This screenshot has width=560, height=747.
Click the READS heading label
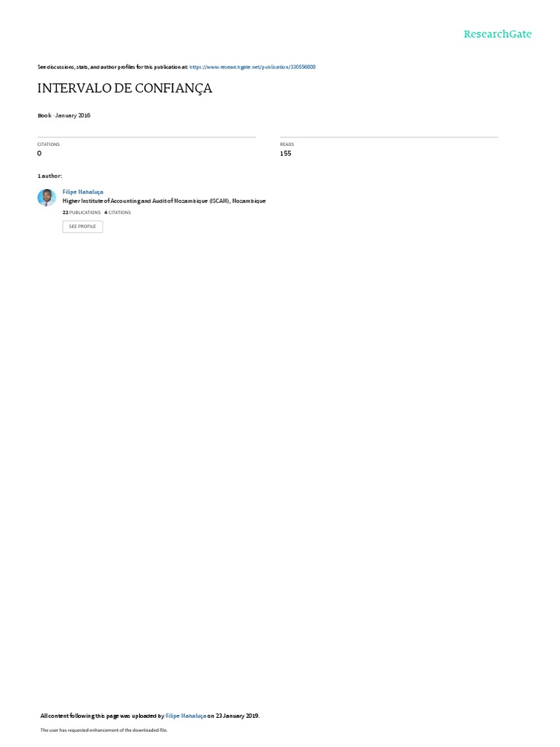[287, 144]
